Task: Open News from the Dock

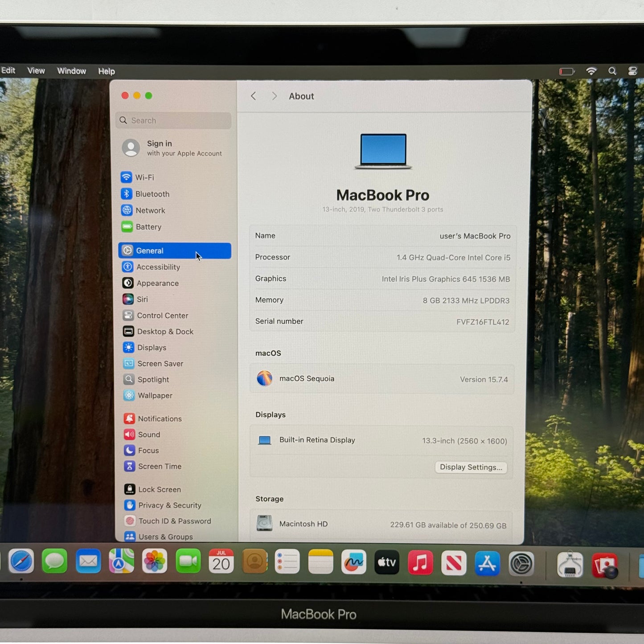Action: (454, 563)
